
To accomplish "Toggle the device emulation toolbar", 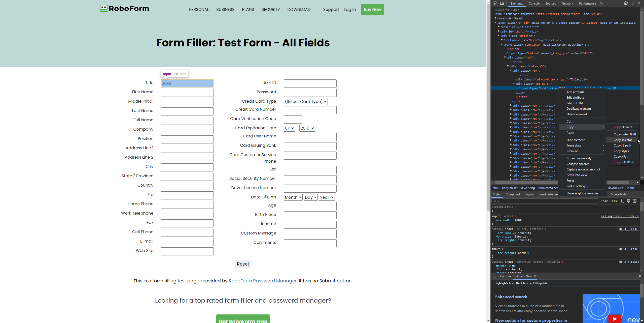I will (x=502, y=3).
